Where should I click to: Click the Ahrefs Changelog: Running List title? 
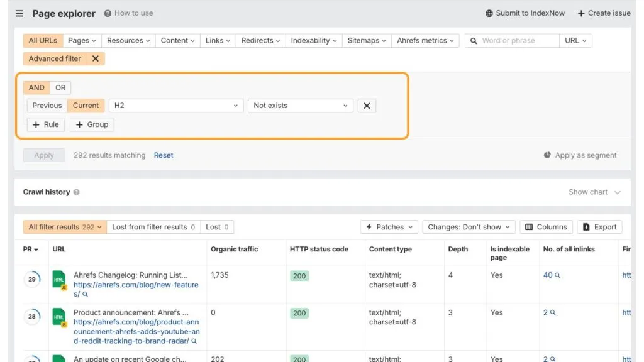[x=131, y=275]
